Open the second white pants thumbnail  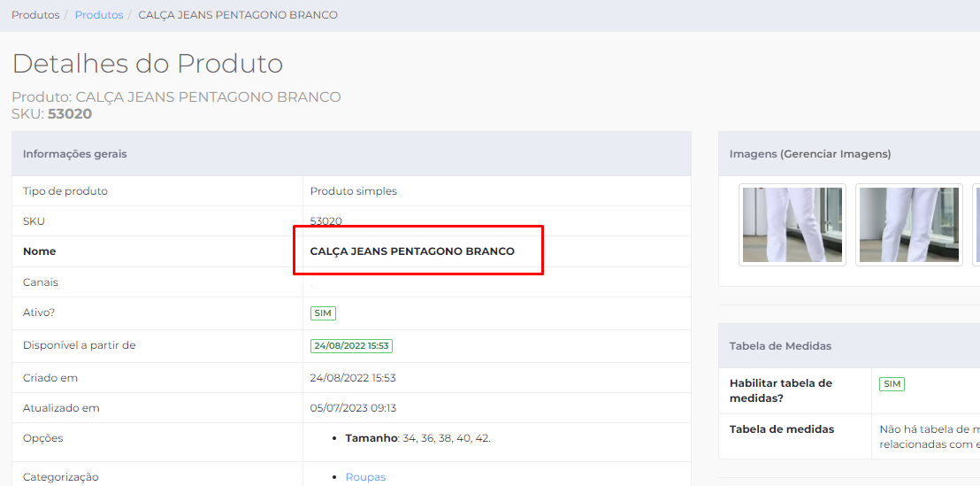pos(908,225)
